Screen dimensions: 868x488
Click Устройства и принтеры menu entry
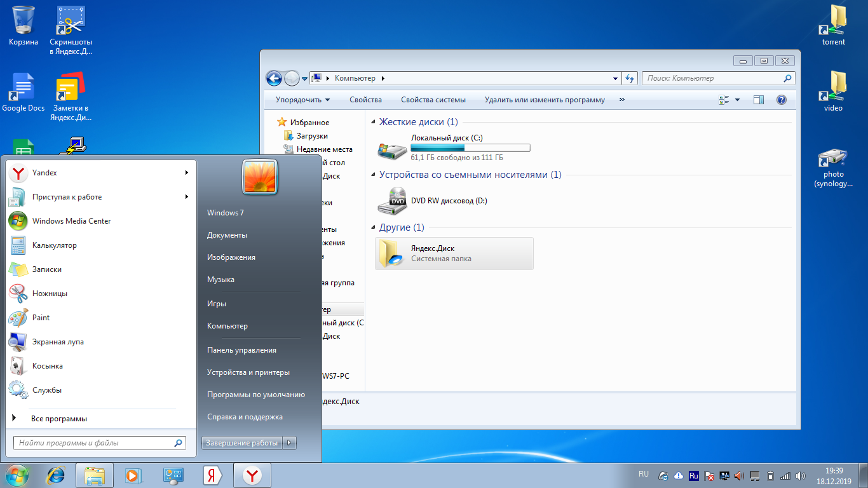point(248,372)
